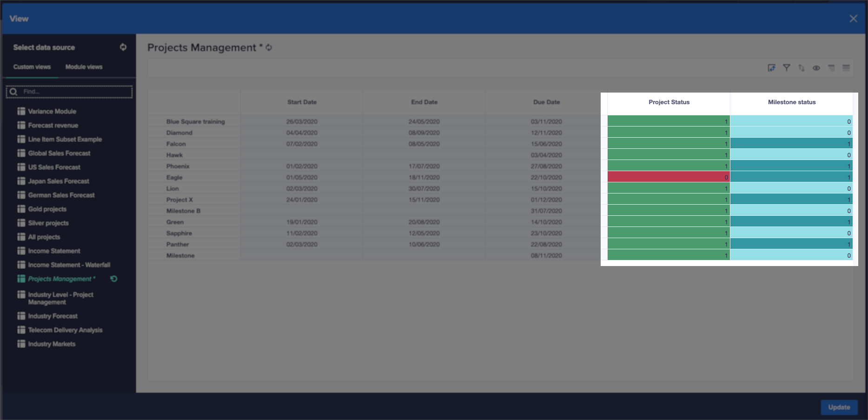Select the Filter icon on the toolbar

pyautogui.click(x=786, y=67)
